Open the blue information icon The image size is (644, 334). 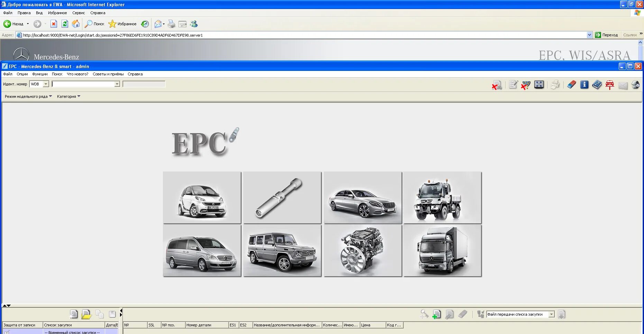pos(584,85)
